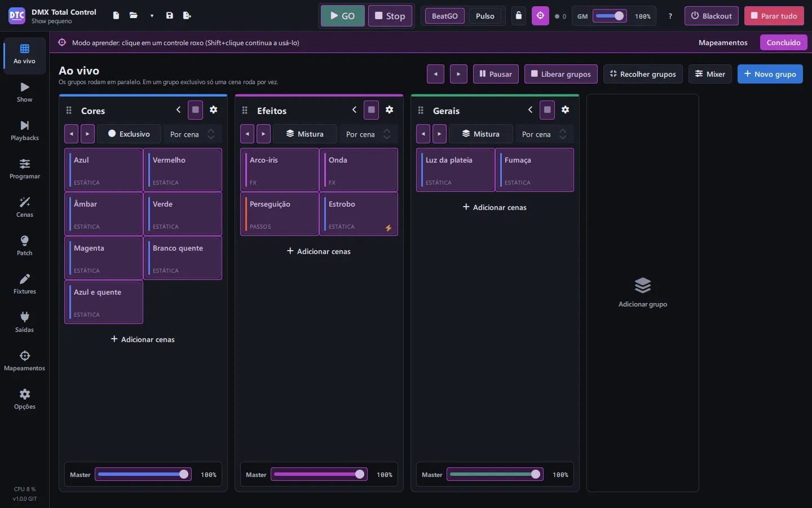Click the Mixer button icon

699,74
